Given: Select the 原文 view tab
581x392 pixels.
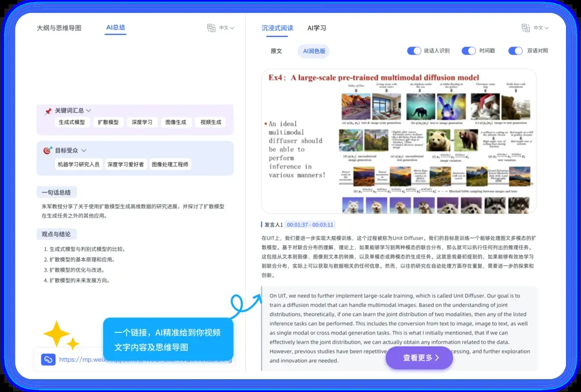Looking at the screenshot, I should 276,51.
